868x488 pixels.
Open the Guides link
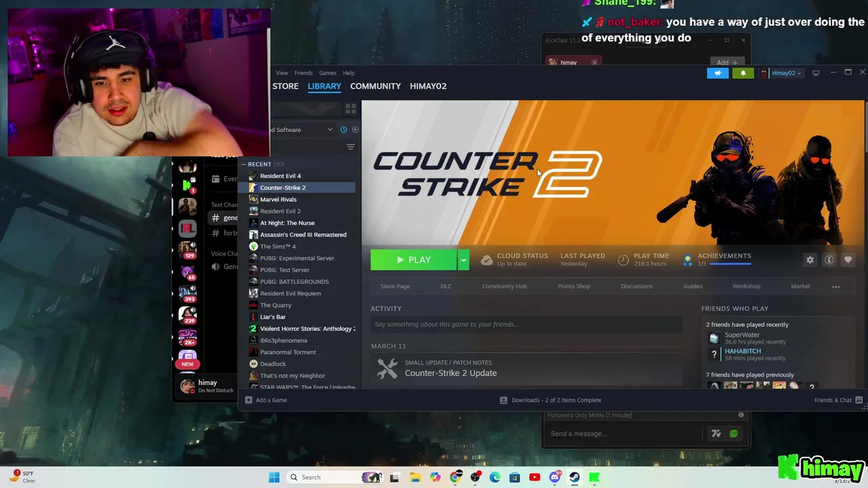692,286
